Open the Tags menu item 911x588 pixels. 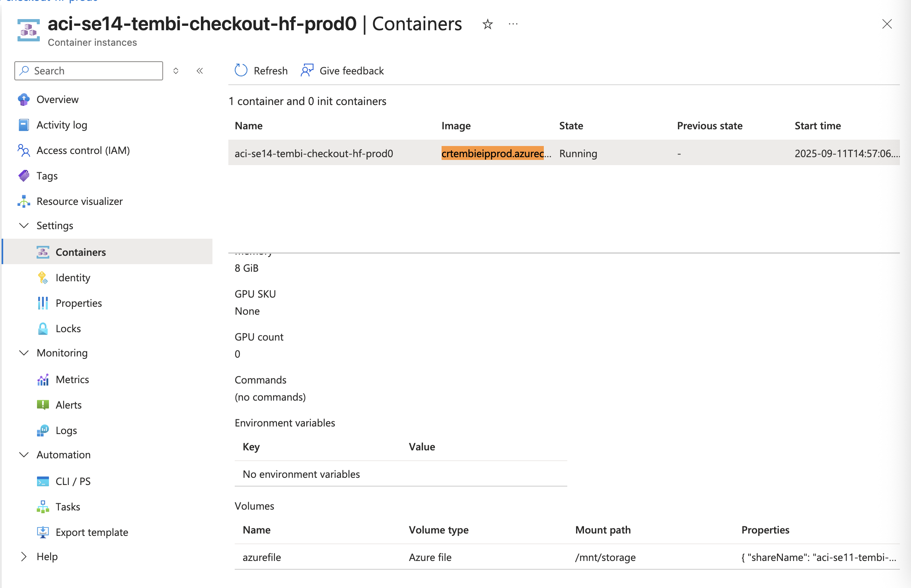[x=47, y=176]
